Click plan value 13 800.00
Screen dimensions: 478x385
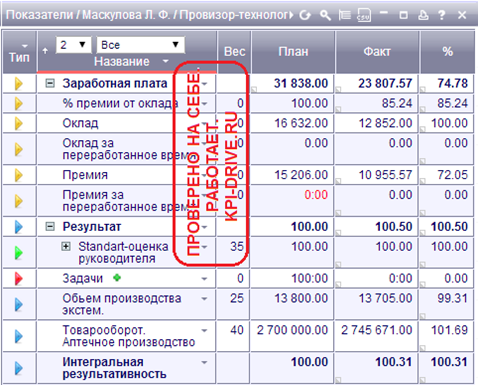[x=301, y=298]
